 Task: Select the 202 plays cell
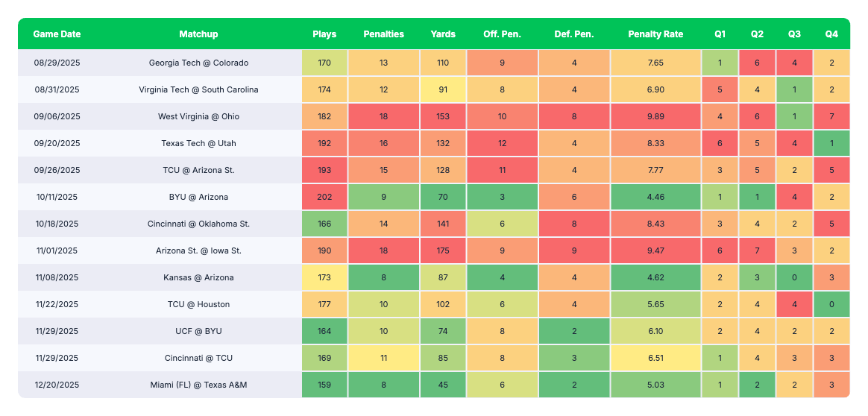click(324, 197)
